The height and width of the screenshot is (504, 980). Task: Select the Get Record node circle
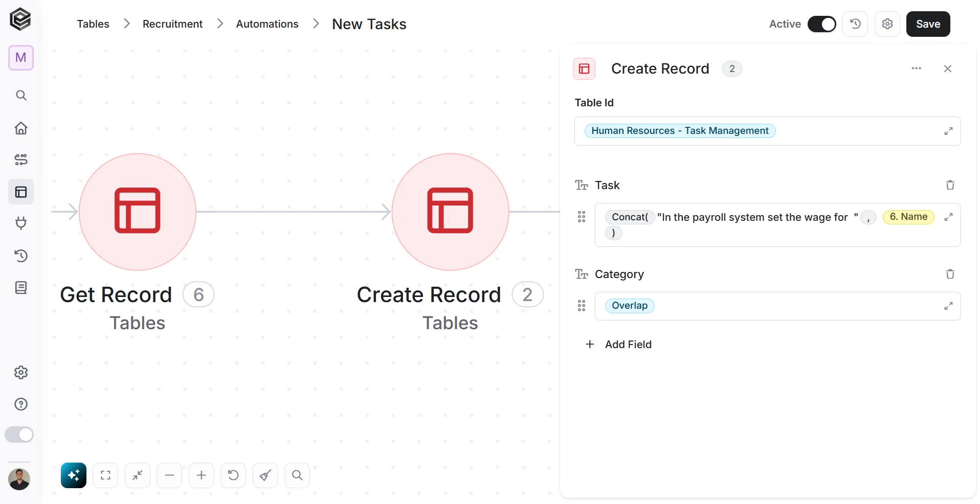pyautogui.click(x=138, y=212)
